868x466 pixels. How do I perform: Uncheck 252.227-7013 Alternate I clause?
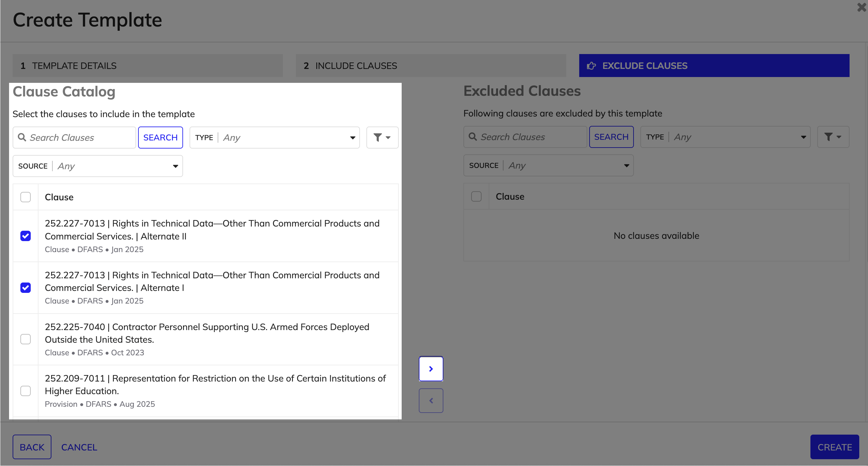pyautogui.click(x=25, y=287)
